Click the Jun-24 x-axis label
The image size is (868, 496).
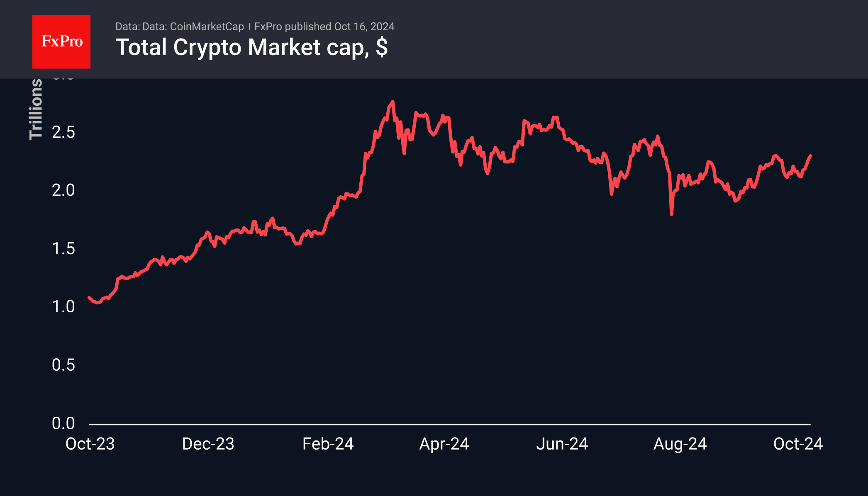[x=562, y=444]
